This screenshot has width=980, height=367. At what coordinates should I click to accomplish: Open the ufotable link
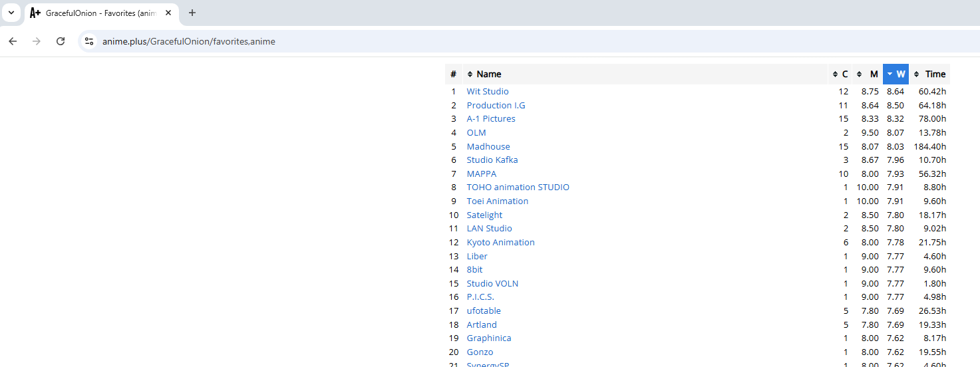click(x=484, y=311)
